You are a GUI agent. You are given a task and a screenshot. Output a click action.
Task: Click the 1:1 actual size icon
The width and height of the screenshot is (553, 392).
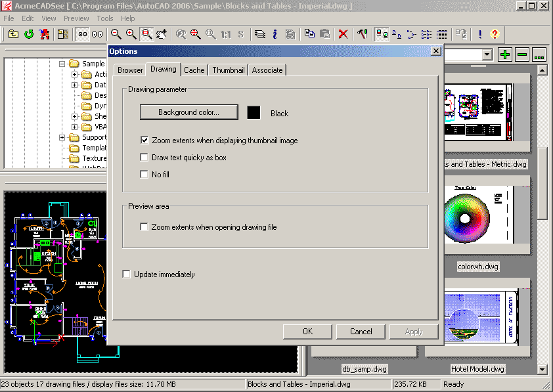(226, 34)
